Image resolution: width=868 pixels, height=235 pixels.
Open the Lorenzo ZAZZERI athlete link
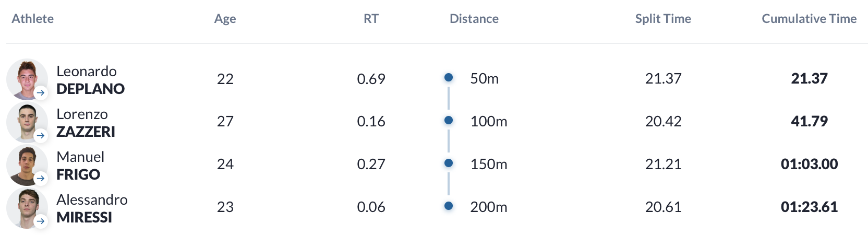86,123
